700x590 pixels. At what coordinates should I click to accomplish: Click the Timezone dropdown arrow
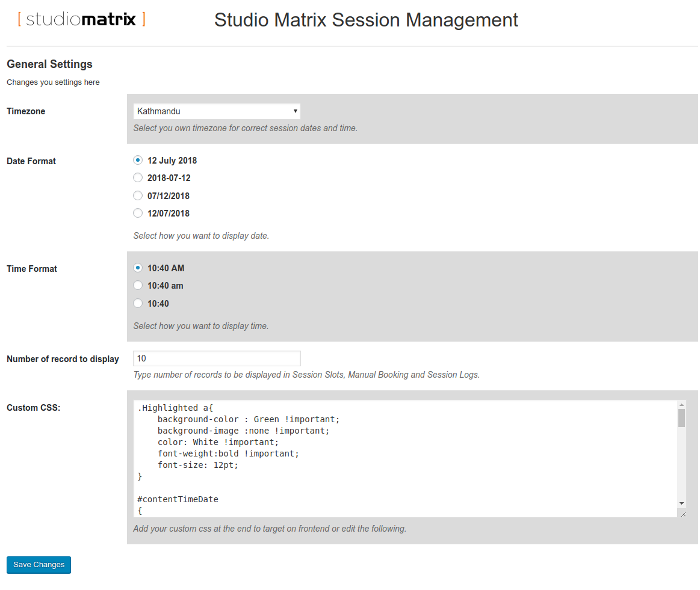[295, 111]
